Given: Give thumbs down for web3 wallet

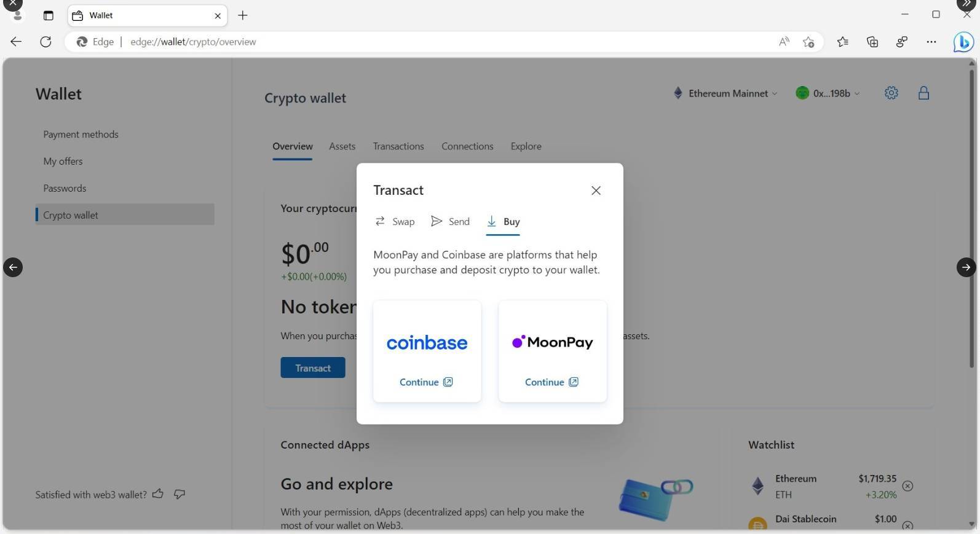Looking at the screenshot, I should pos(180,494).
